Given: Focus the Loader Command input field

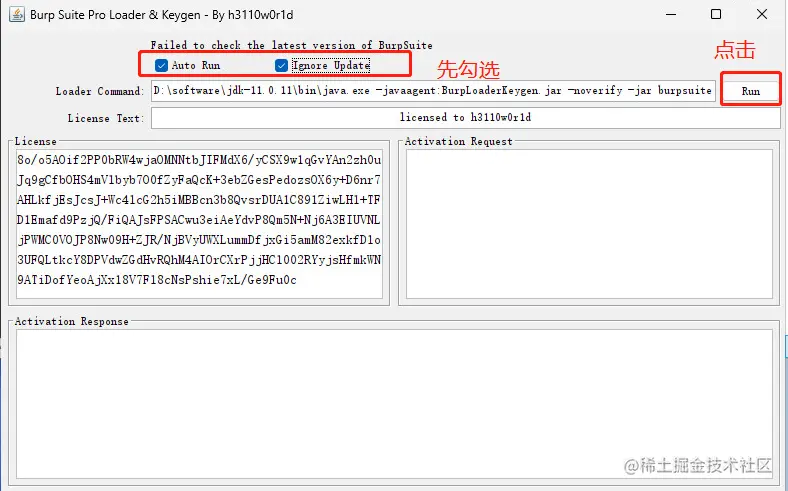Looking at the screenshot, I should (433, 90).
